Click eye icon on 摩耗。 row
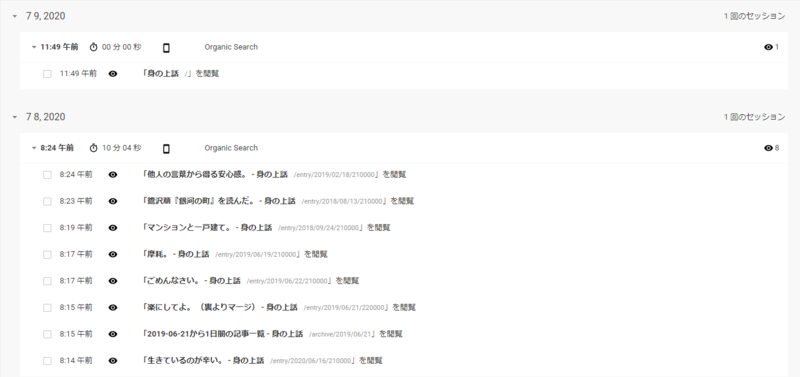800x377 pixels. pyautogui.click(x=113, y=254)
